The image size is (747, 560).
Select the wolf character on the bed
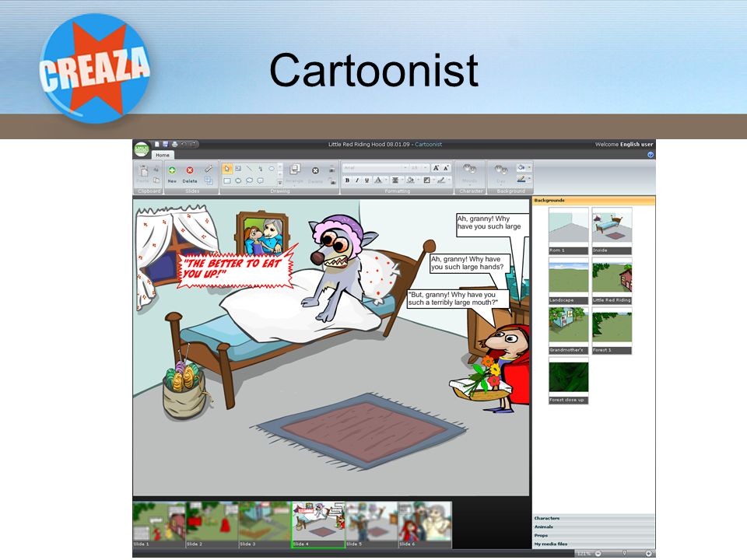pyautogui.click(x=336, y=268)
